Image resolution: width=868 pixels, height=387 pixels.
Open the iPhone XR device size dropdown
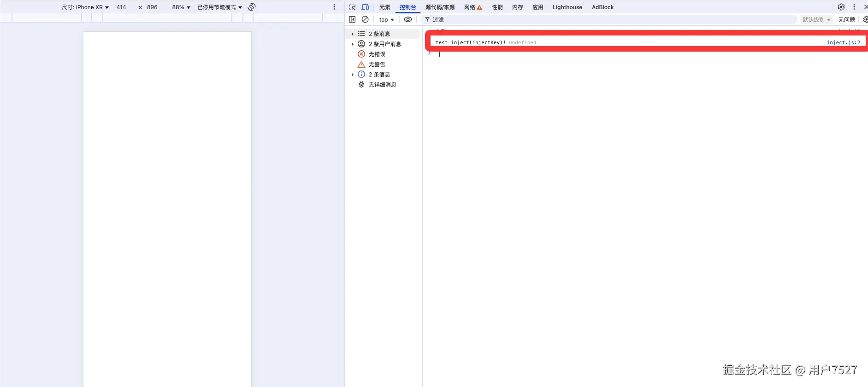[85, 7]
